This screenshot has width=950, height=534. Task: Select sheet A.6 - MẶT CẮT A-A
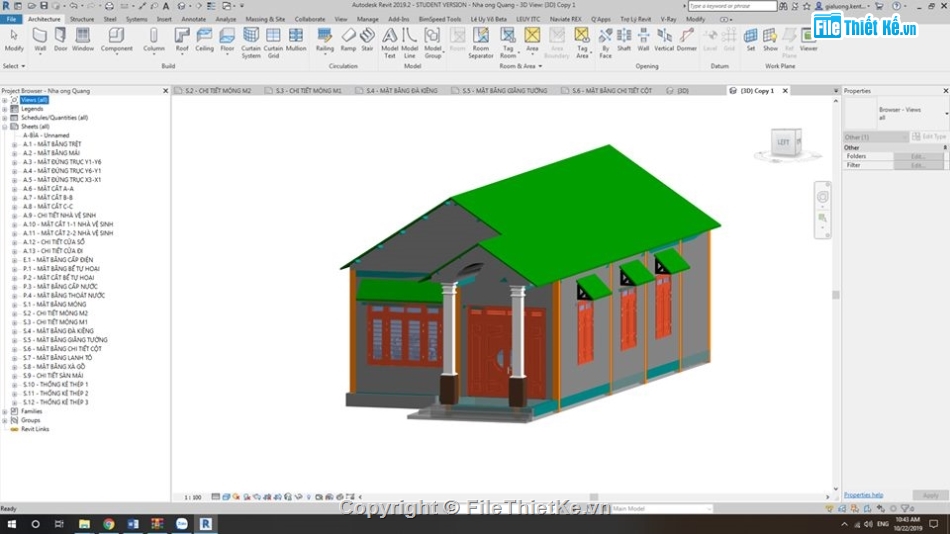tap(48, 189)
